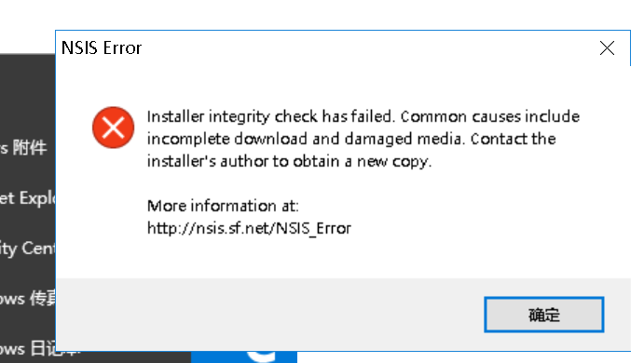
Task: Click the "More information at:" label
Action: (223, 206)
